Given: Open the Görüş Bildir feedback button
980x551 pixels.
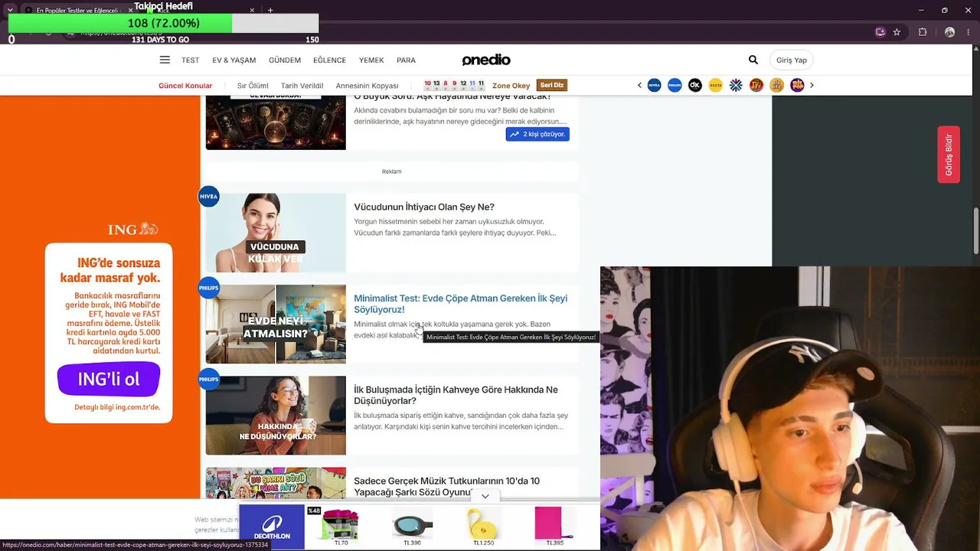Looking at the screenshot, I should pyautogui.click(x=949, y=155).
